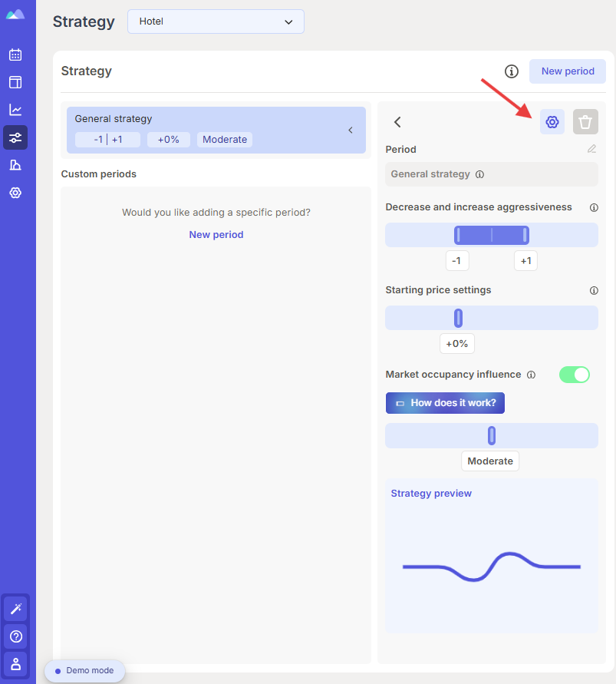Click the New period button at top

pyautogui.click(x=567, y=71)
